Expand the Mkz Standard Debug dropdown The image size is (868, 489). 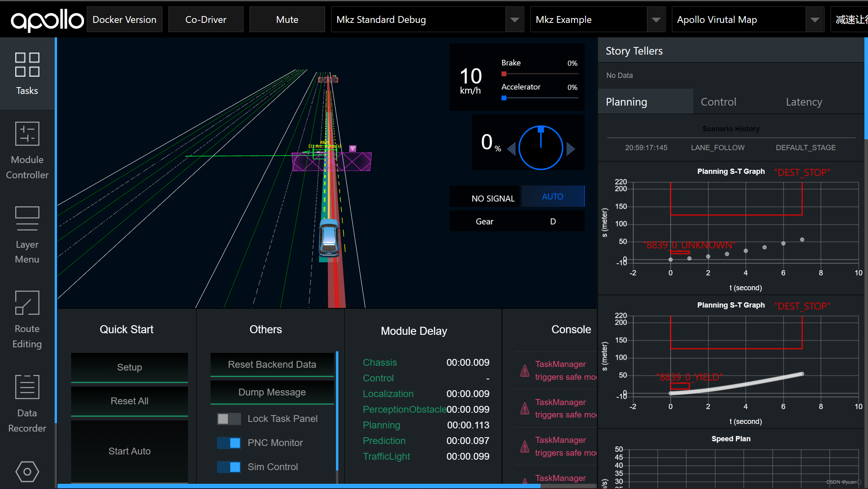click(514, 20)
